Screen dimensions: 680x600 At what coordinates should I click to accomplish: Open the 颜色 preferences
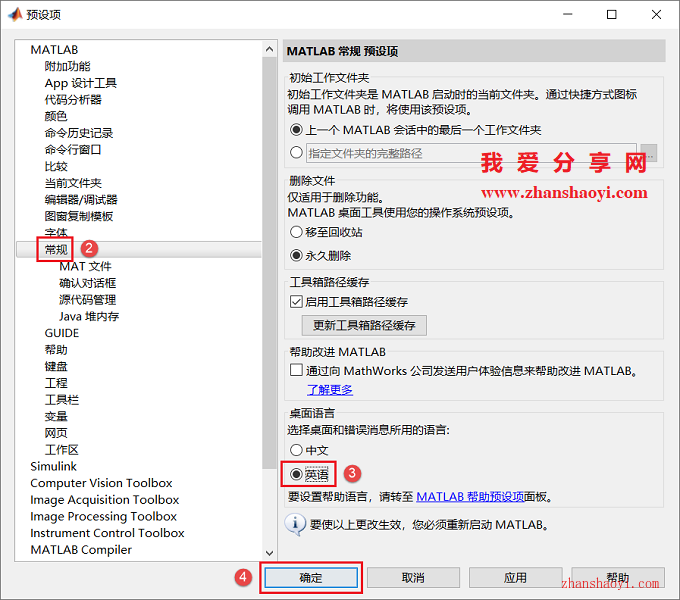[x=56, y=116]
